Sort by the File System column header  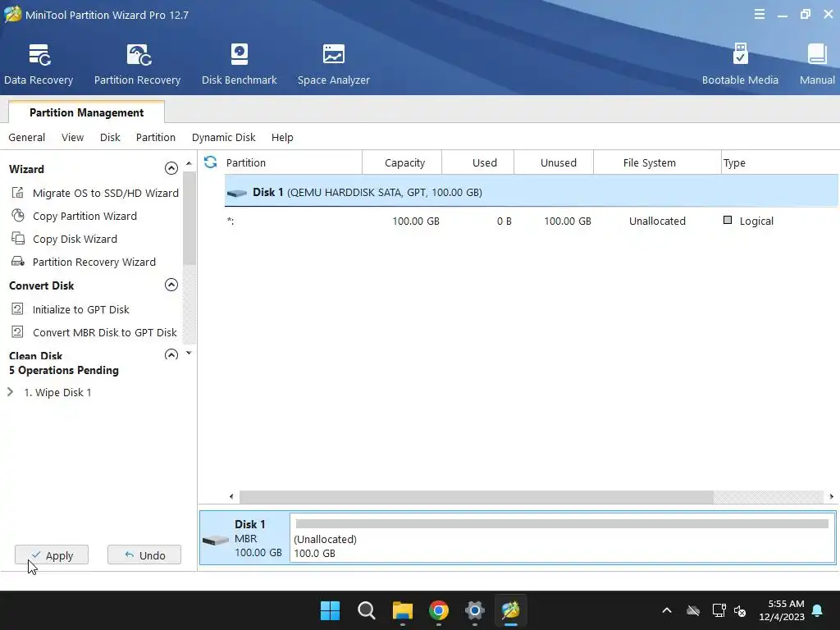coord(657,162)
